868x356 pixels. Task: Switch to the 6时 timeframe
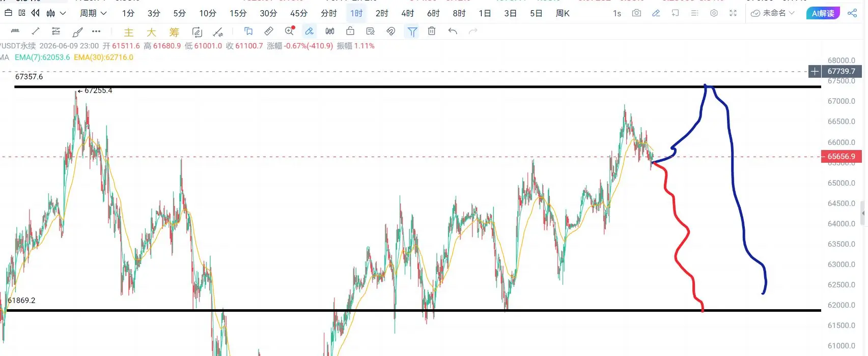(x=433, y=13)
